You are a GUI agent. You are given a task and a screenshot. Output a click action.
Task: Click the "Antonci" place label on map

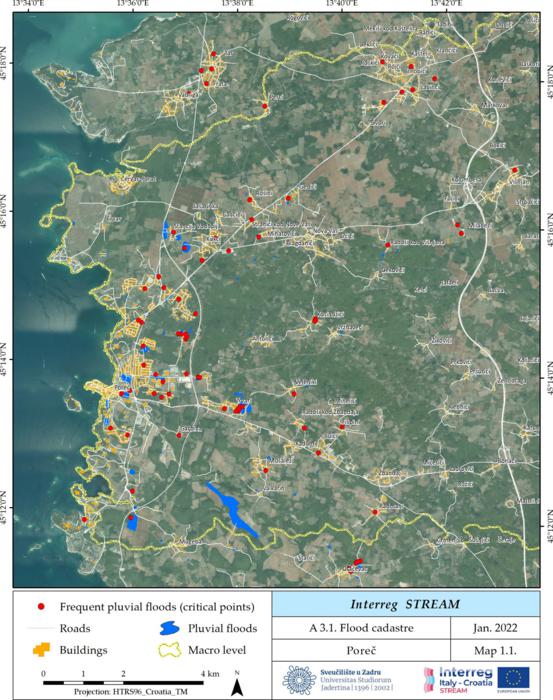pos(262,339)
